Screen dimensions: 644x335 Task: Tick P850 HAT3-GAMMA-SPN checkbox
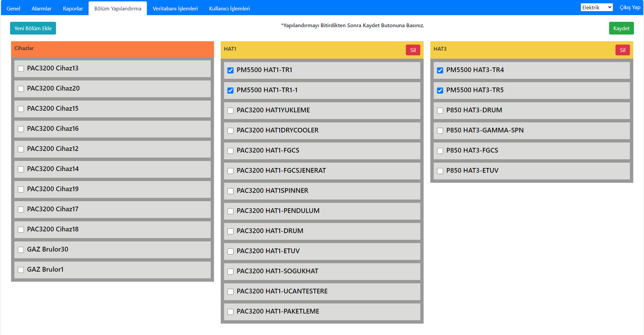click(440, 131)
